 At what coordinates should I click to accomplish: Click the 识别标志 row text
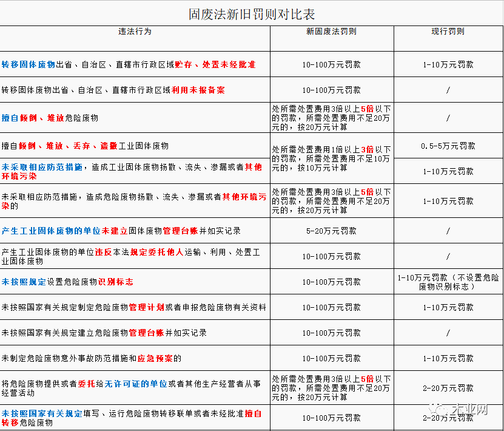tap(67, 282)
